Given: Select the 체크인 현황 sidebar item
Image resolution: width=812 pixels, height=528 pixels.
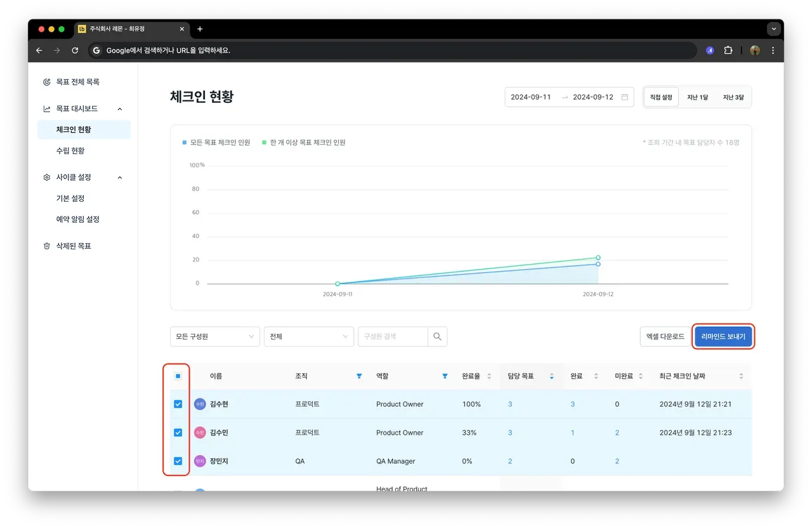Looking at the screenshot, I should click(84, 129).
